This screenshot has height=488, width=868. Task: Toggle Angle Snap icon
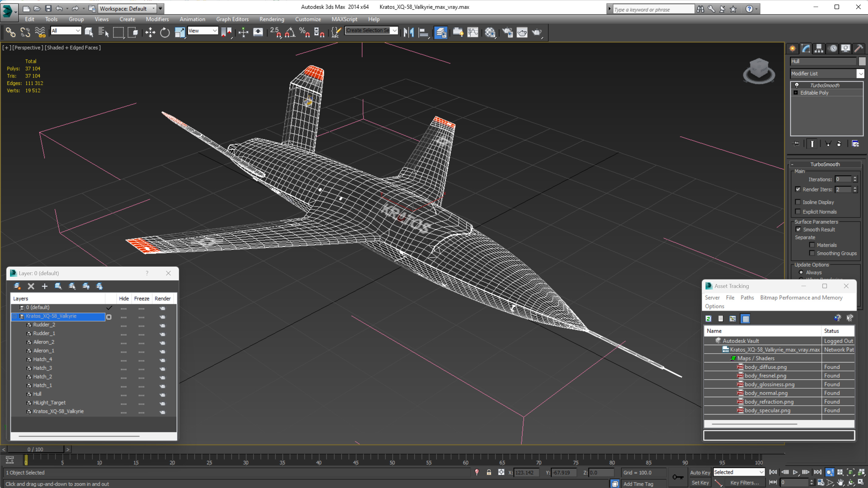[290, 33]
